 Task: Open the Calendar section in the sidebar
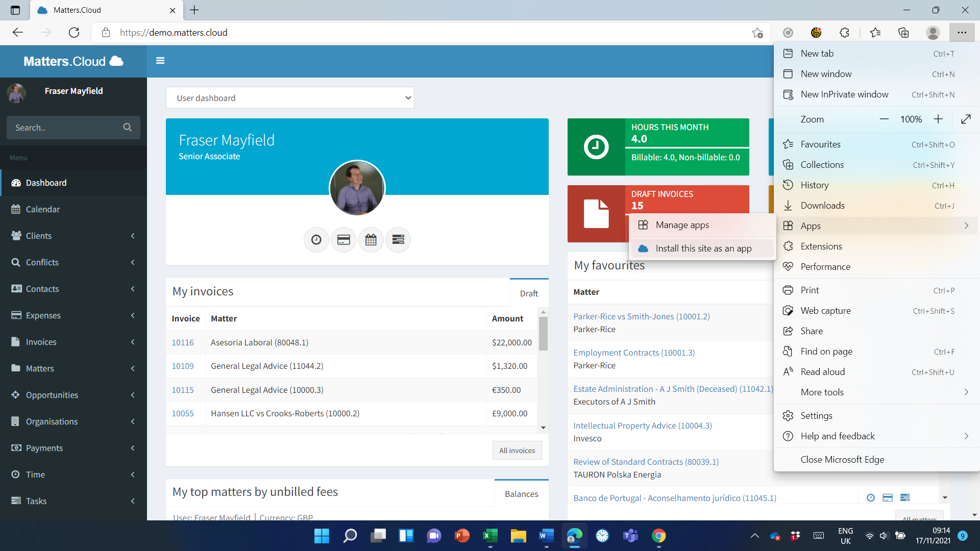click(x=42, y=209)
